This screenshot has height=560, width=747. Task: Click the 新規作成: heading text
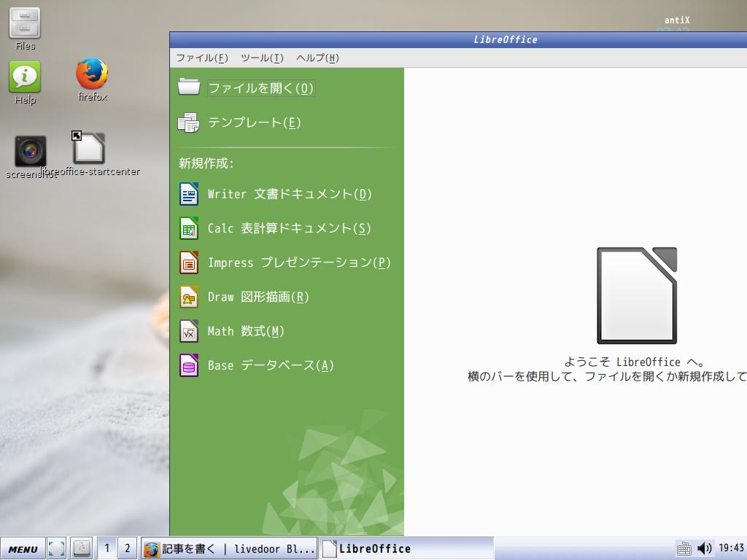206,163
